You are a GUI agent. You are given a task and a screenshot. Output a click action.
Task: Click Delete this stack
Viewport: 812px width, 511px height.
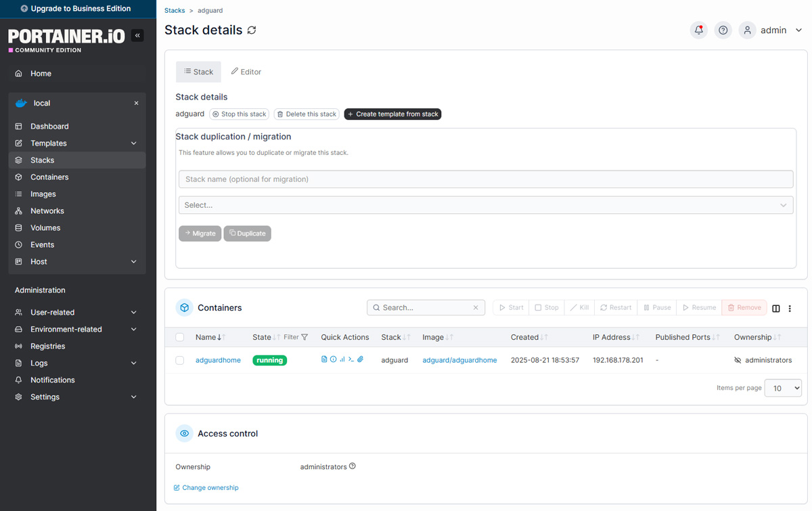pos(307,114)
